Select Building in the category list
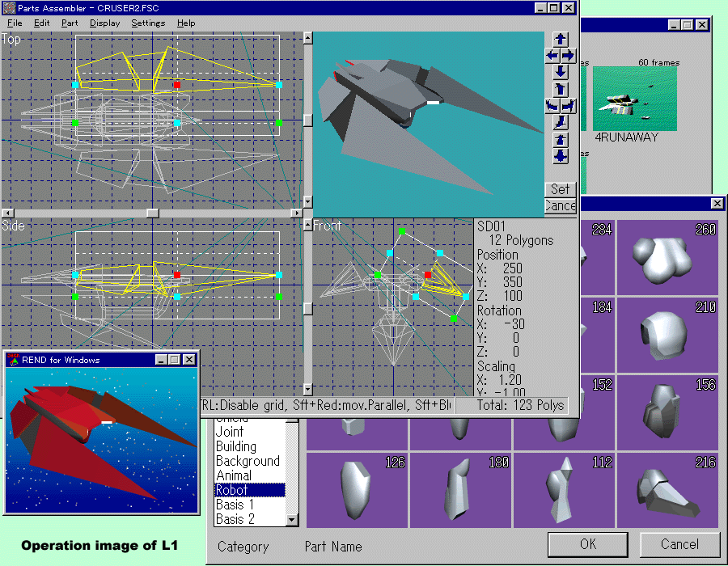This screenshot has height=566, width=728. pos(236,446)
